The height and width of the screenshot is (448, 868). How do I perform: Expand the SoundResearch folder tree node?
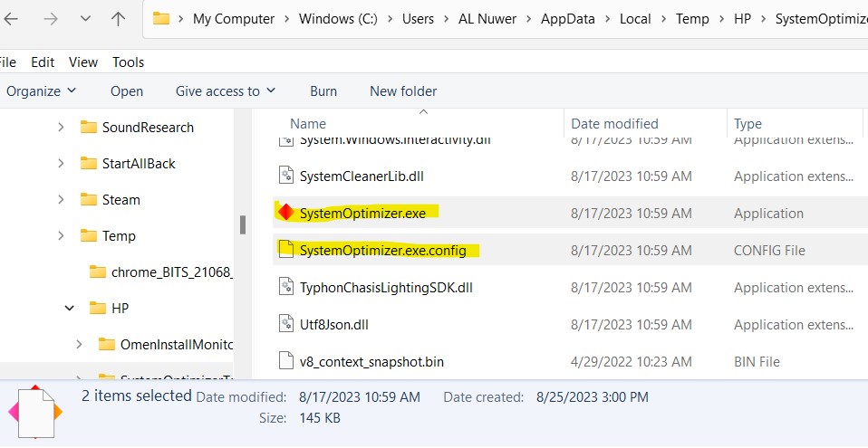(x=61, y=128)
